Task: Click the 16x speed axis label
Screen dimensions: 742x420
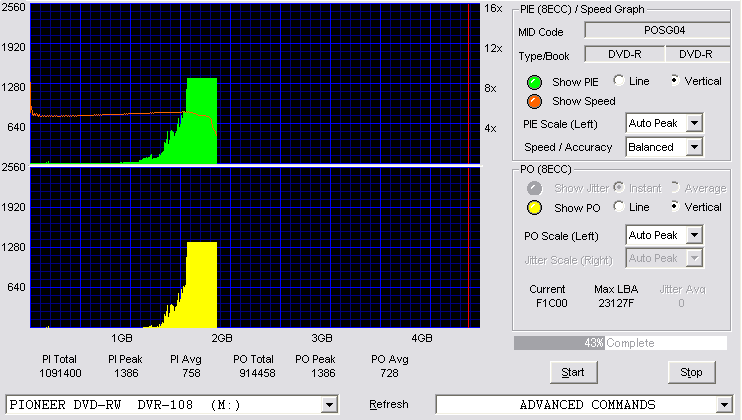Action: tap(493, 9)
